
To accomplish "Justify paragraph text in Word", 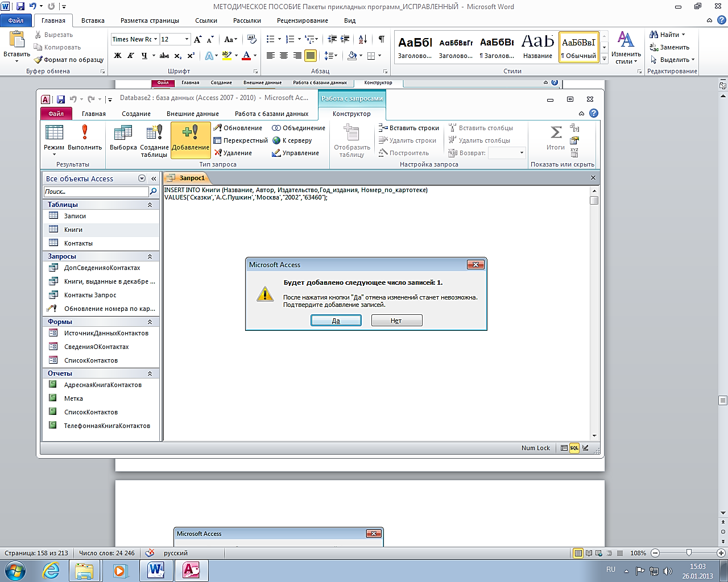I will (311, 56).
